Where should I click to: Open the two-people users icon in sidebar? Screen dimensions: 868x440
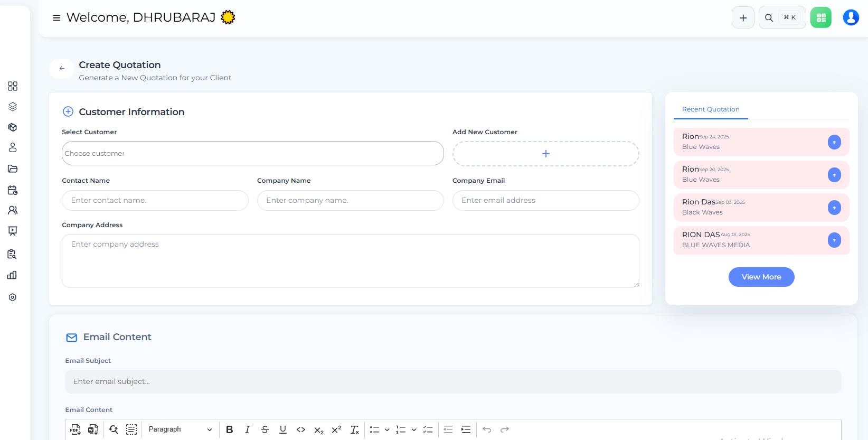13,210
